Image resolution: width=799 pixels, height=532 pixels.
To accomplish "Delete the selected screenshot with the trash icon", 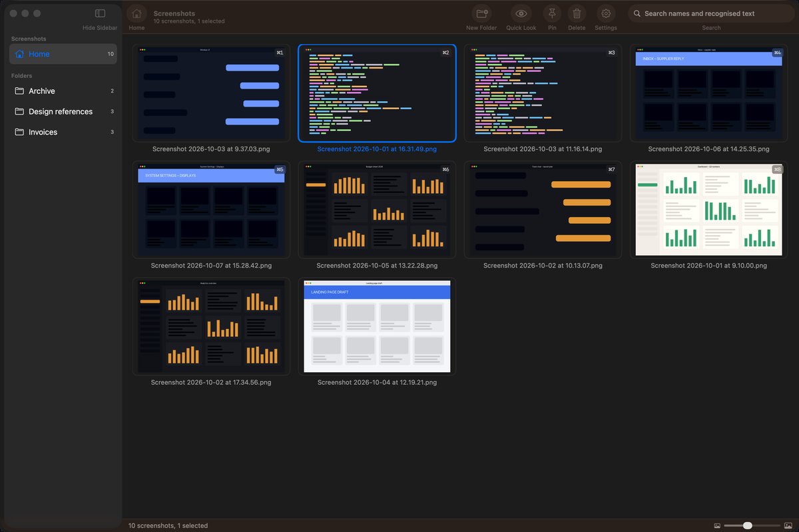I will pyautogui.click(x=577, y=13).
